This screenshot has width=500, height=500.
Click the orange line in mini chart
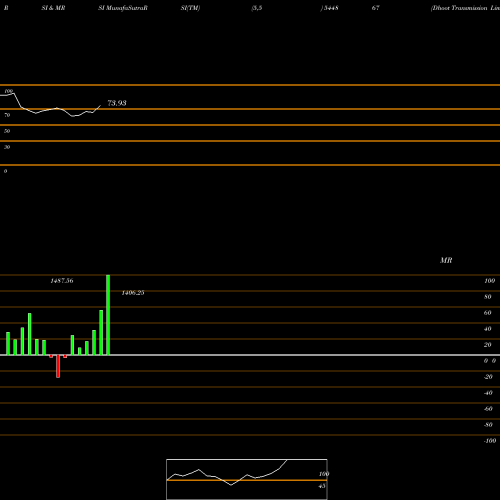247,480
